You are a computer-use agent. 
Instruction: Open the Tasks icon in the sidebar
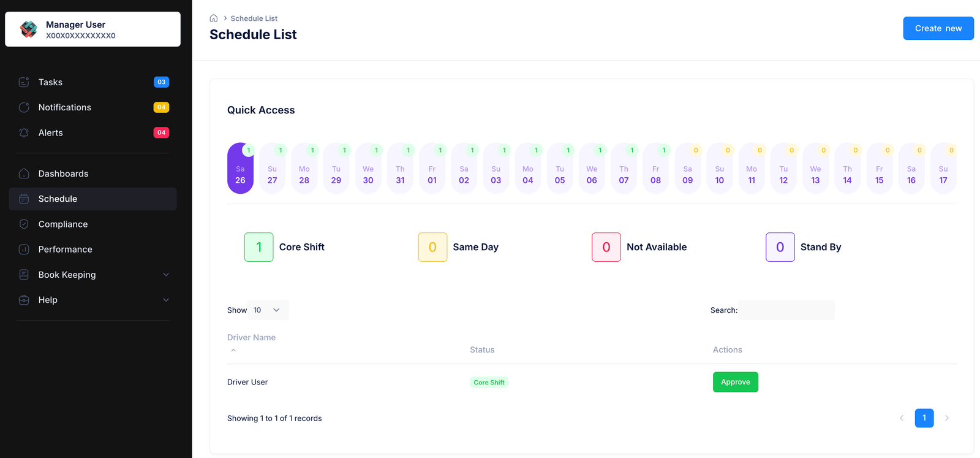tap(23, 82)
